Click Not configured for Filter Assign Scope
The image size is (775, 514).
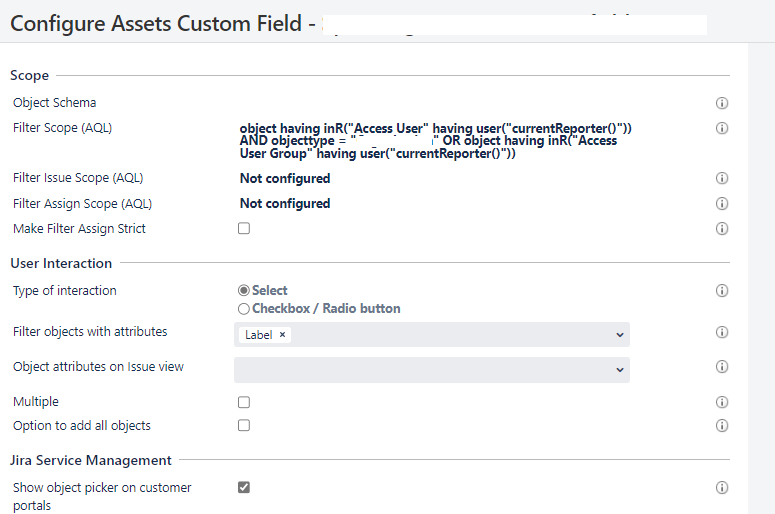[285, 204]
